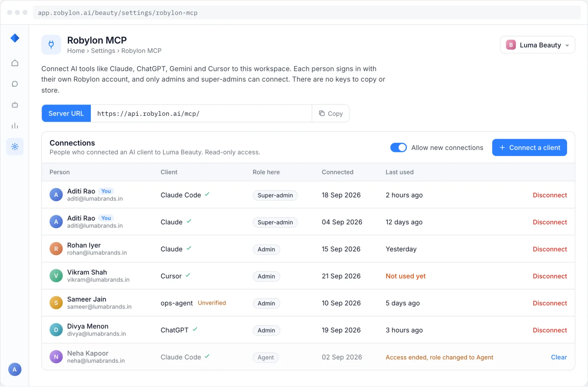
Task: Click Access ended, role changed to Agent
Action: [439, 357]
